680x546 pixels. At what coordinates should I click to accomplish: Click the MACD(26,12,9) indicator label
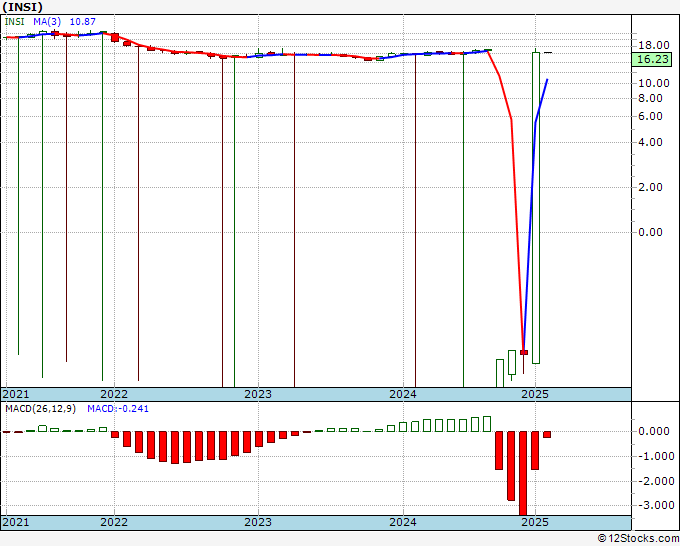coord(40,409)
